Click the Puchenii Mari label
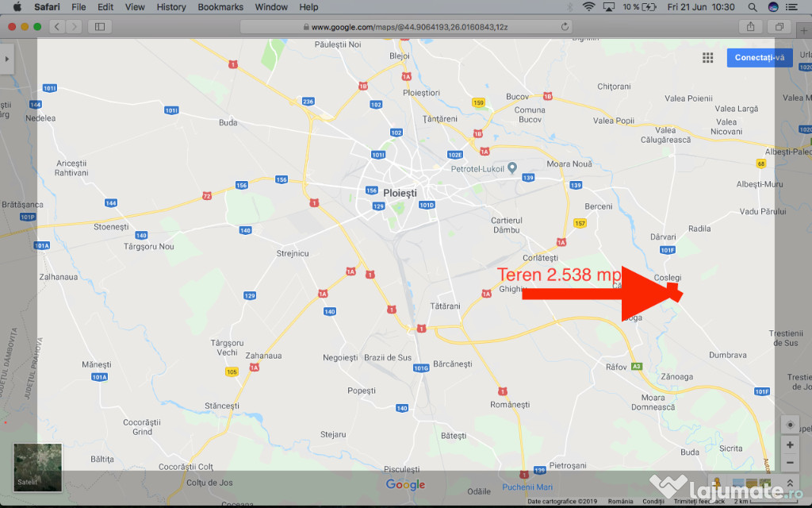The height and width of the screenshot is (508, 812). 527,487
